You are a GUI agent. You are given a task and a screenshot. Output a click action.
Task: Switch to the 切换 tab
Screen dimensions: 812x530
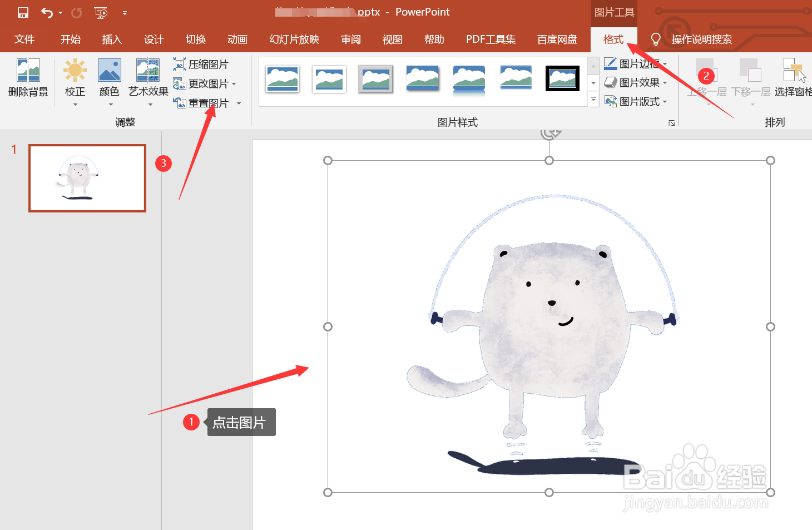(x=196, y=39)
